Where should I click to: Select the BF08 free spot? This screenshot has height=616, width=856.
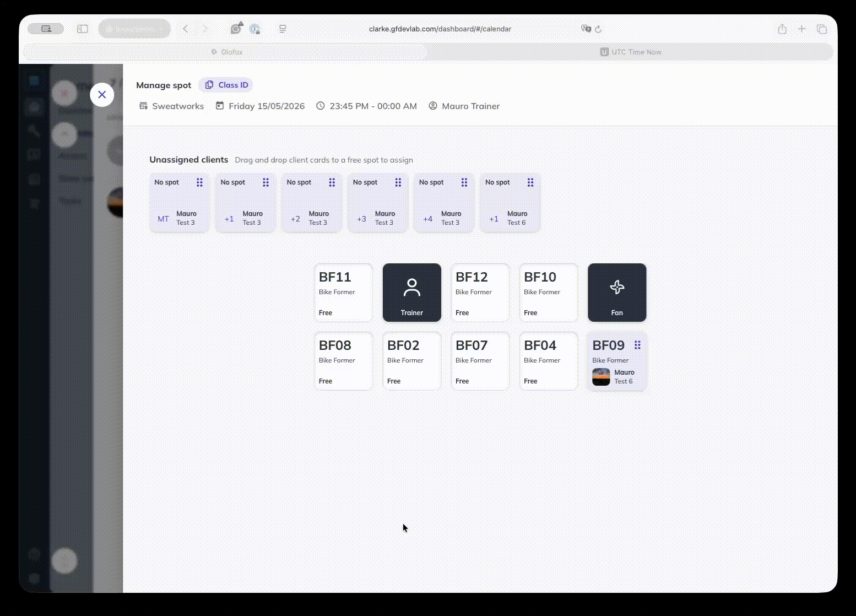coord(344,361)
